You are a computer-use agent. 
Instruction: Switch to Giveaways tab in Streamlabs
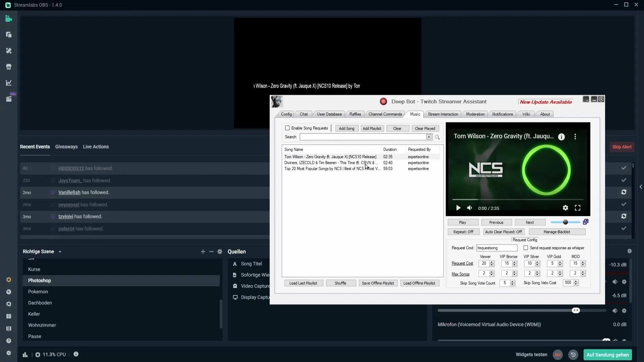(66, 147)
